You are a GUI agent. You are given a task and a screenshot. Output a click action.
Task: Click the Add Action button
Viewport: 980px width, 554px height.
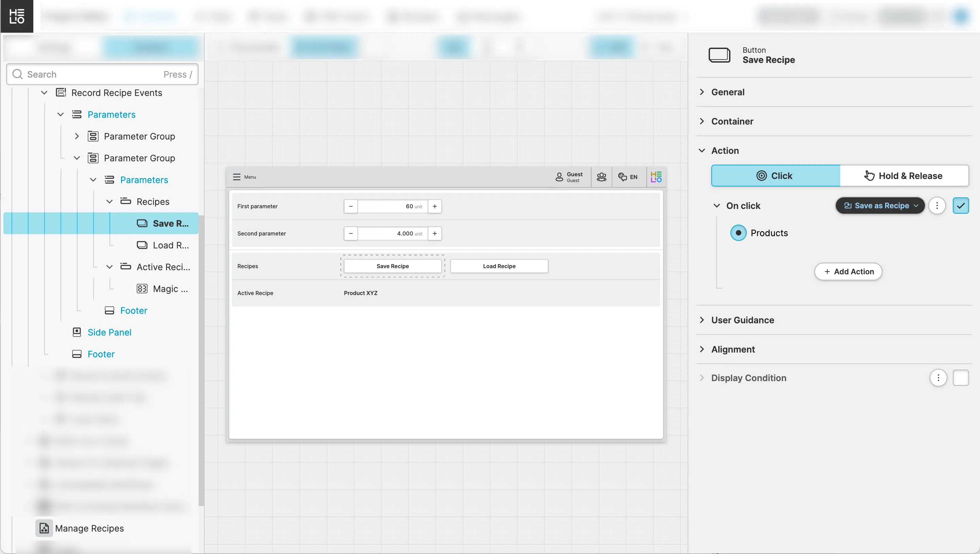point(848,272)
